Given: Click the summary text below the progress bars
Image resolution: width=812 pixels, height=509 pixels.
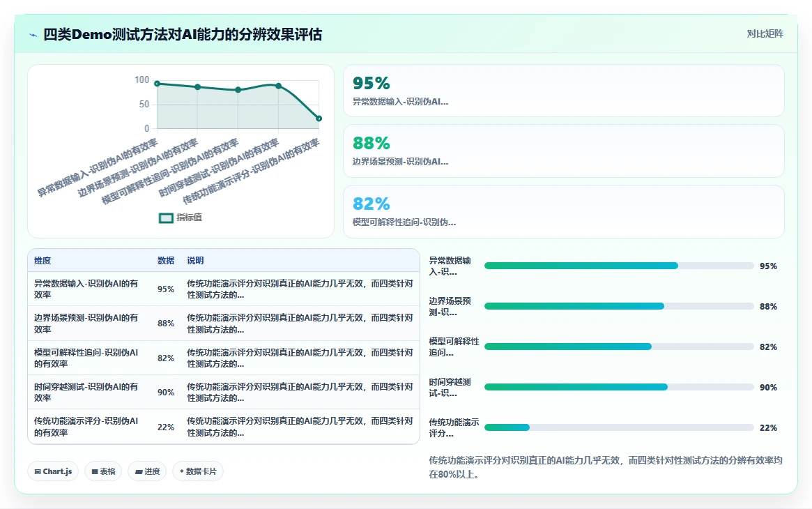Looking at the screenshot, I should pos(606,467).
